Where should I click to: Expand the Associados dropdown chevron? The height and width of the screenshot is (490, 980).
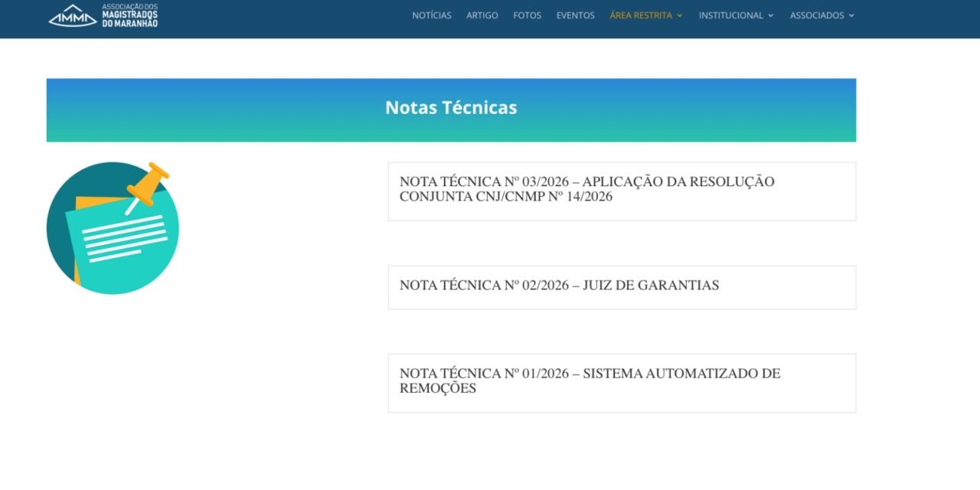tap(851, 15)
